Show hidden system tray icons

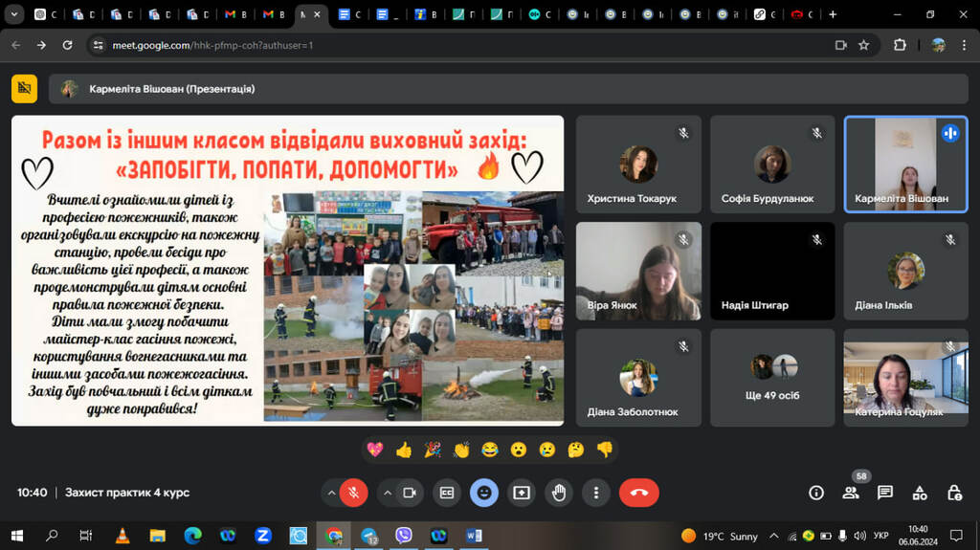click(773, 536)
